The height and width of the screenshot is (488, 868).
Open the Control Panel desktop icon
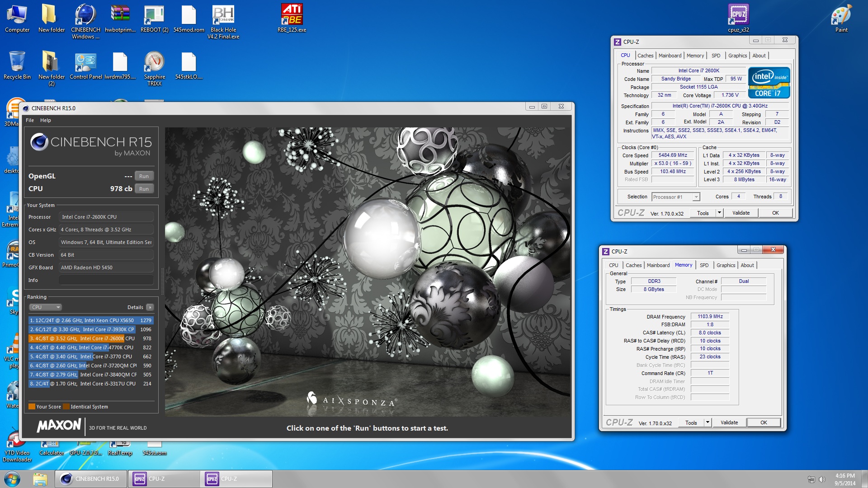(85, 66)
